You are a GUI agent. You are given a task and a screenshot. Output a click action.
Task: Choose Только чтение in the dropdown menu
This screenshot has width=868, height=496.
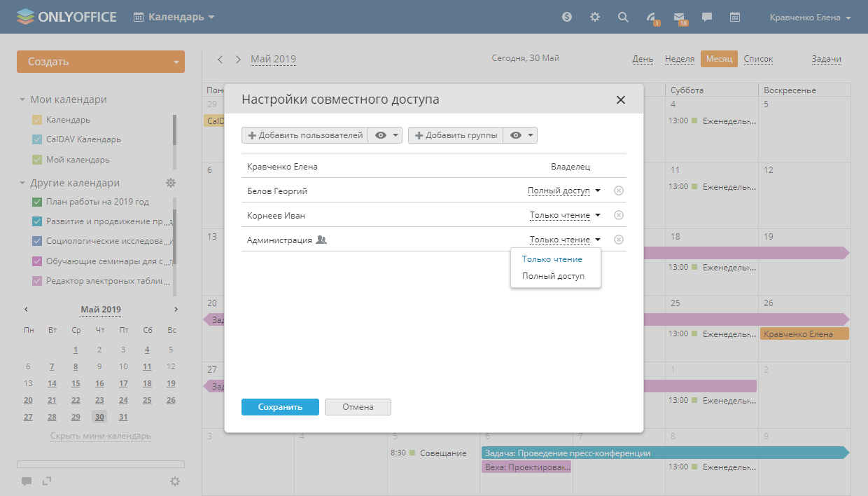pyautogui.click(x=552, y=259)
